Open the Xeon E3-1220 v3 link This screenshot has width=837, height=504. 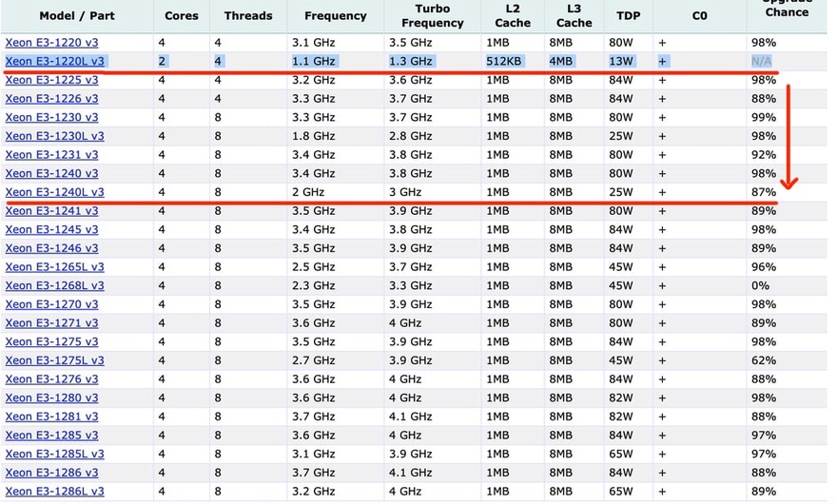pyautogui.click(x=51, y=43)
